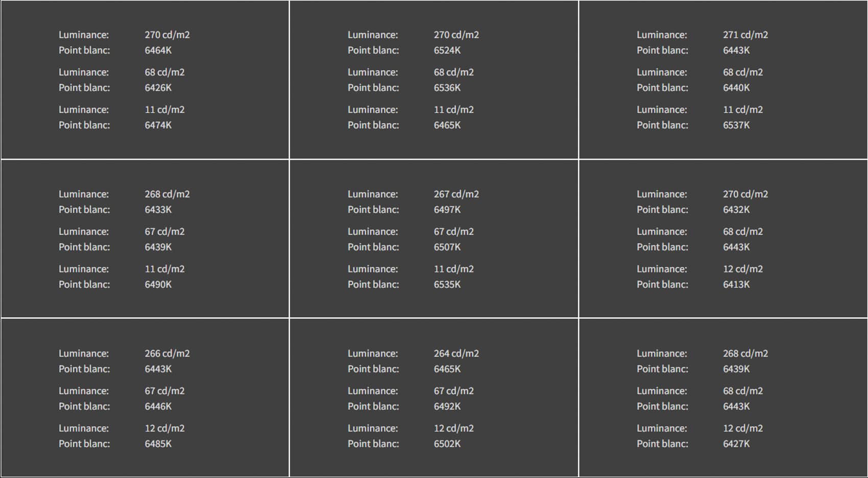The height and width of the screenshot is (478, 868).
Task: Select the 6536K white point reading
Action: point(447,88)
